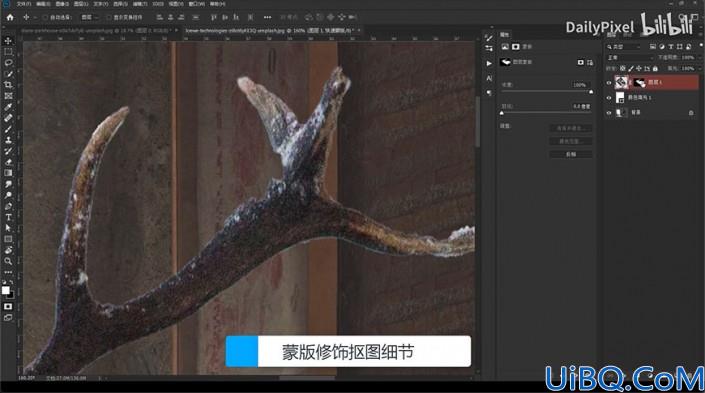Select the Path Selection arrow tool

tap(8, 228)
